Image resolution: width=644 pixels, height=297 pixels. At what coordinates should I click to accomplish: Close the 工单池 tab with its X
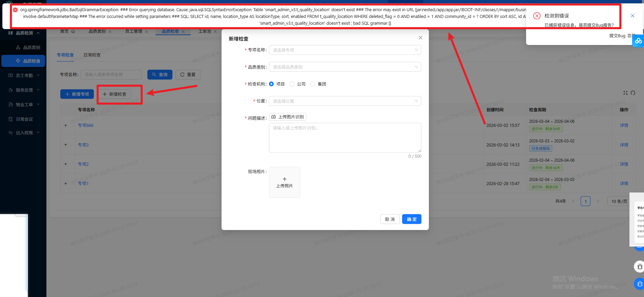point(215,31)
